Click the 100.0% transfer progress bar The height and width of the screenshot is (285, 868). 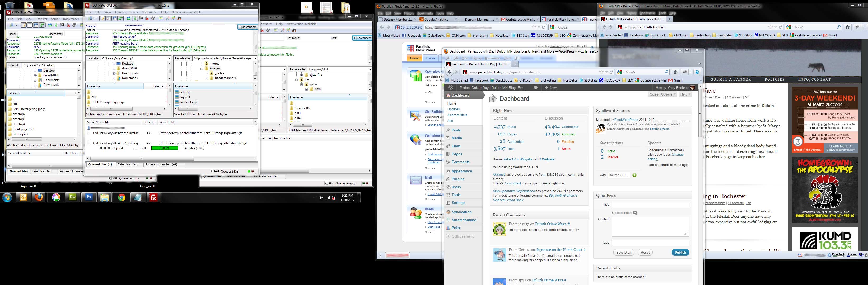pyautogui.click(x=165, y=148)
